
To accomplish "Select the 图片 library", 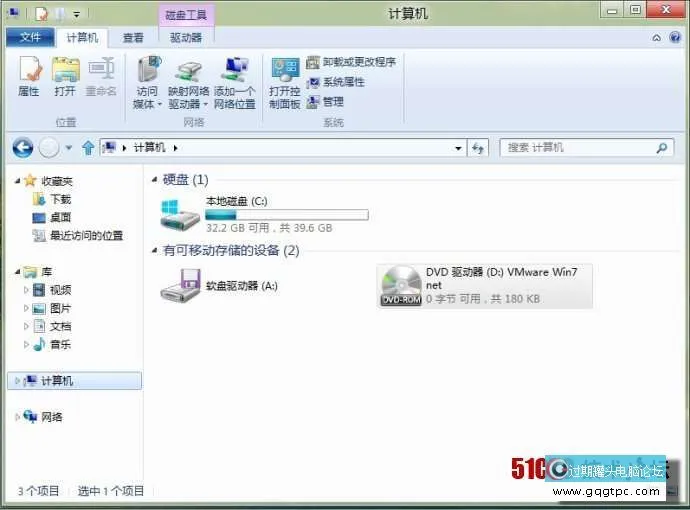I will (60, 308).
